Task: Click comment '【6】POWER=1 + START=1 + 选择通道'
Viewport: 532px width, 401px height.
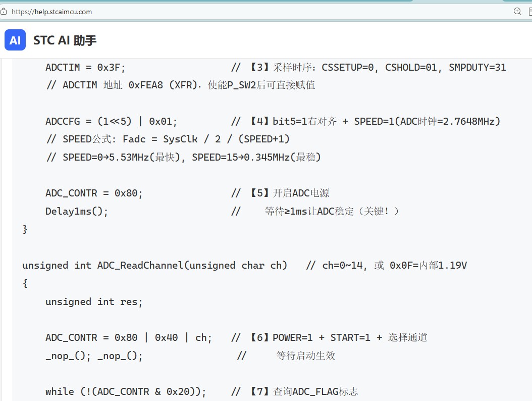Action: (329, 337)
